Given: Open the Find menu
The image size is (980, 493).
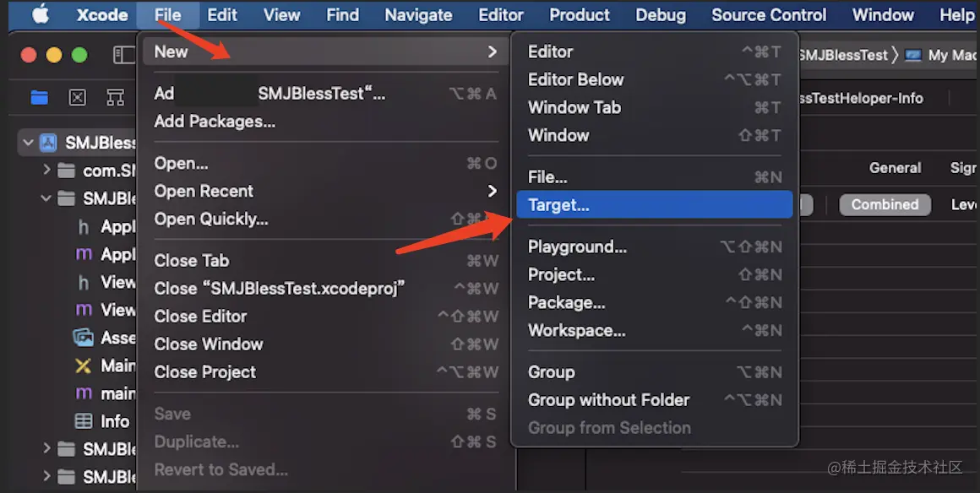Looking at the screenshot, I should point(342,15).
